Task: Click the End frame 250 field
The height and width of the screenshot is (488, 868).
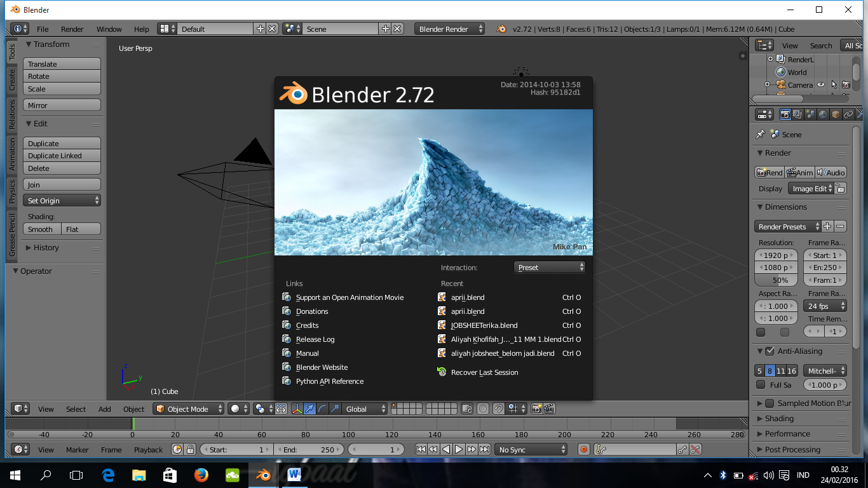Action: [x=308, y=449]
